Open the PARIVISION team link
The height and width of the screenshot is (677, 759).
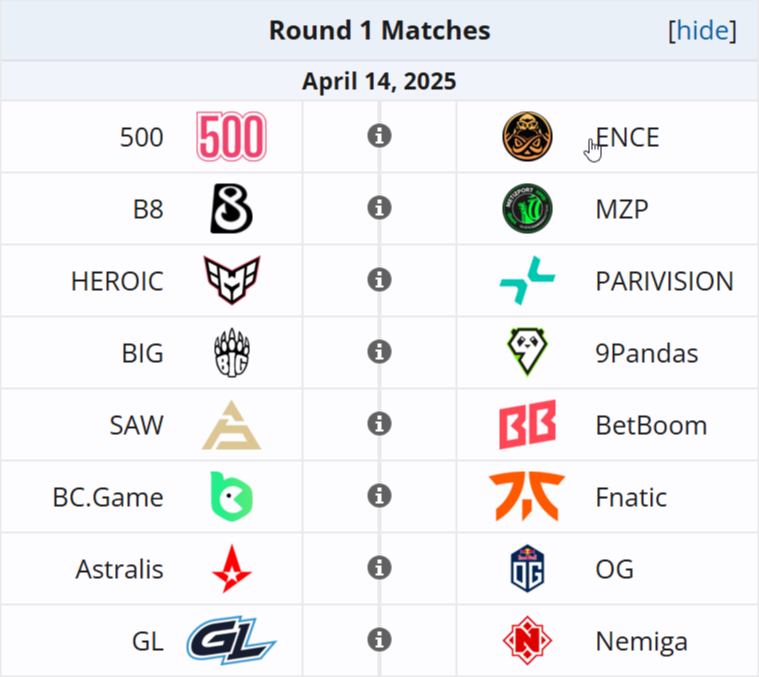point(664,281)
